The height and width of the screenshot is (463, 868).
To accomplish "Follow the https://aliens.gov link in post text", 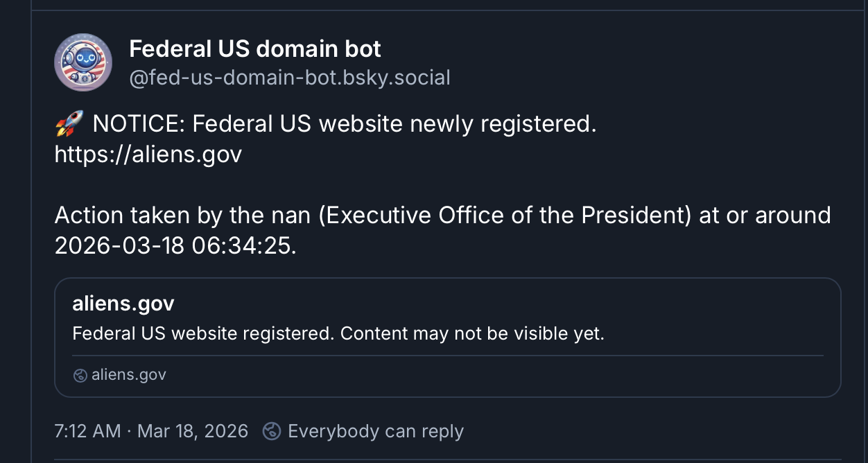I will [148, 154].
